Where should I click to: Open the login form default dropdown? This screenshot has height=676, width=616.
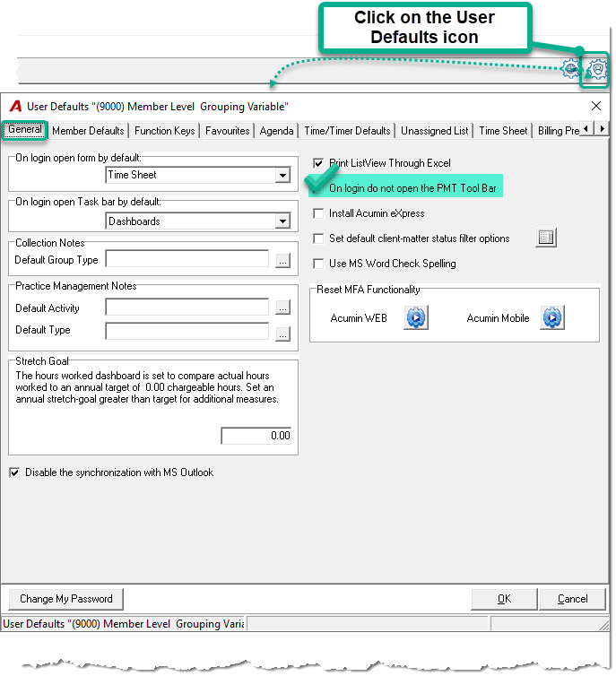pyautogui.click(x=282, y=175)
